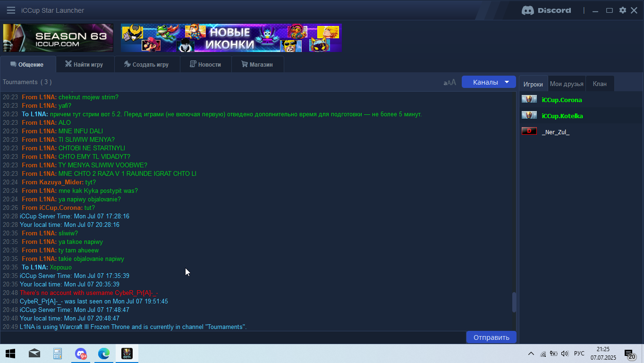Click message 'takie objalovanie napiwy'
Viewport: 644px width, 363px height.
coord(91,259)
